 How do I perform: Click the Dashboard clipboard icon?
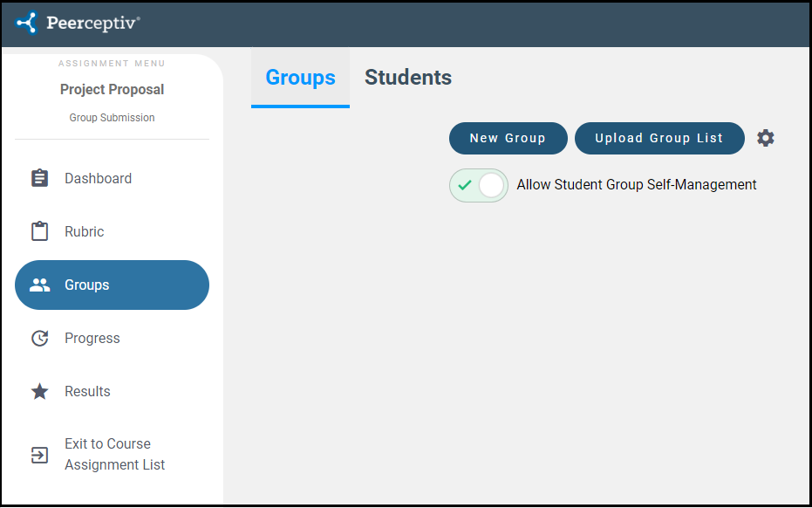tap(40, 178)
